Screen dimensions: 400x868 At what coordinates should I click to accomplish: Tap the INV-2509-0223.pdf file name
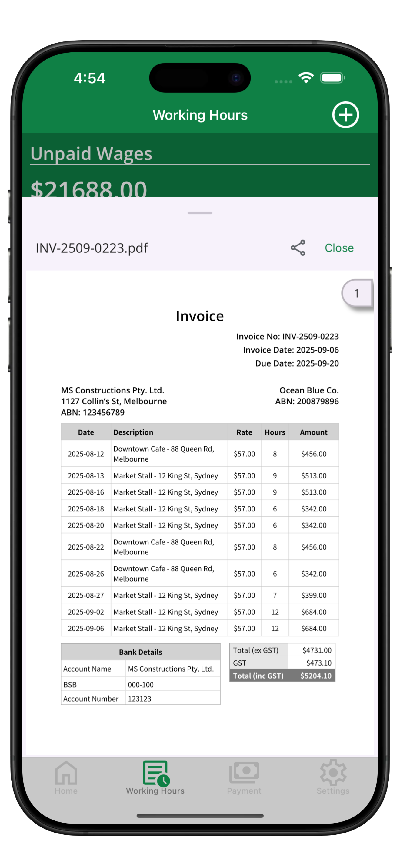(x=92, y=248)
